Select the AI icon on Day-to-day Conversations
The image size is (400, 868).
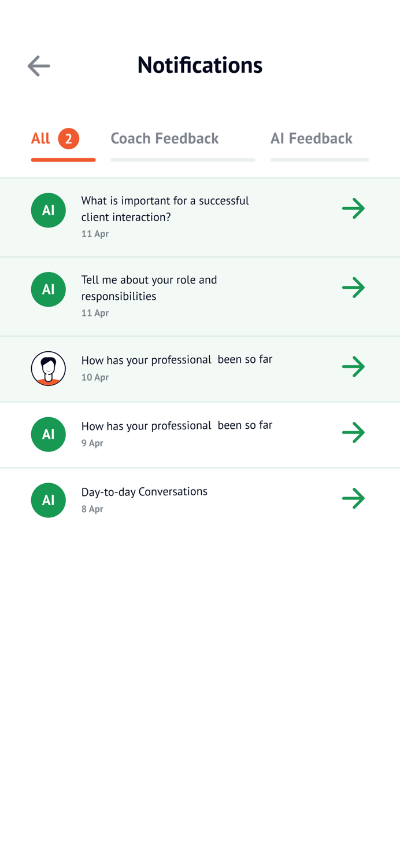pos(49,500)
